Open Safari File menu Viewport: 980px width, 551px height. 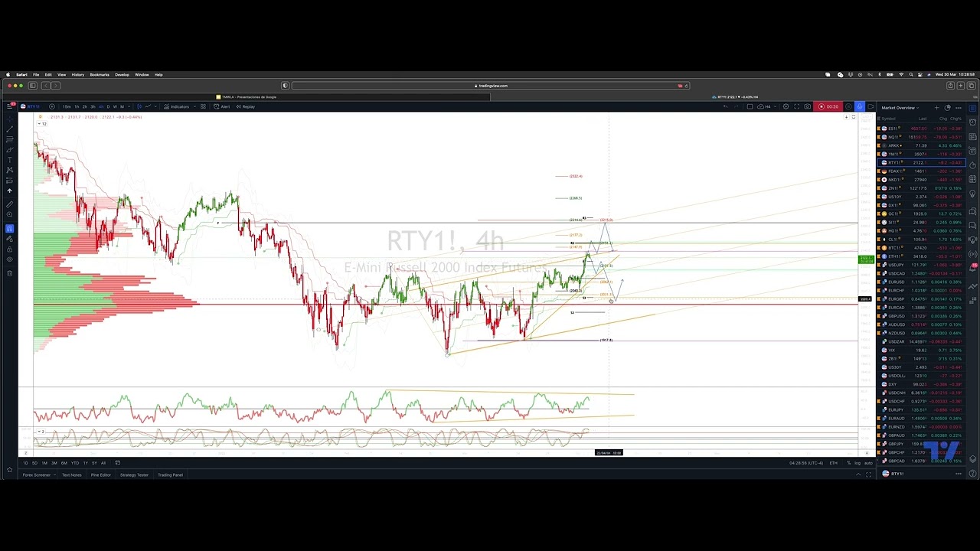tap(36, 74)
